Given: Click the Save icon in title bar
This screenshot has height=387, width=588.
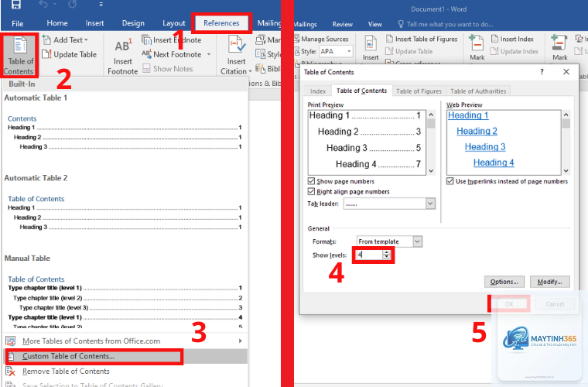Looking at the screenshot, I should (15, 4).
